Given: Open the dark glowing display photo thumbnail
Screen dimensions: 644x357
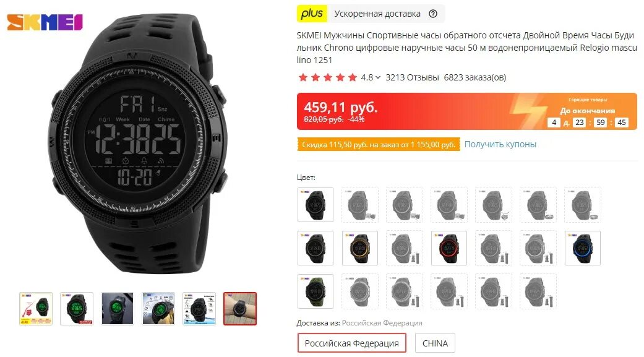Looking at the screenshot, I should [118, 309].
